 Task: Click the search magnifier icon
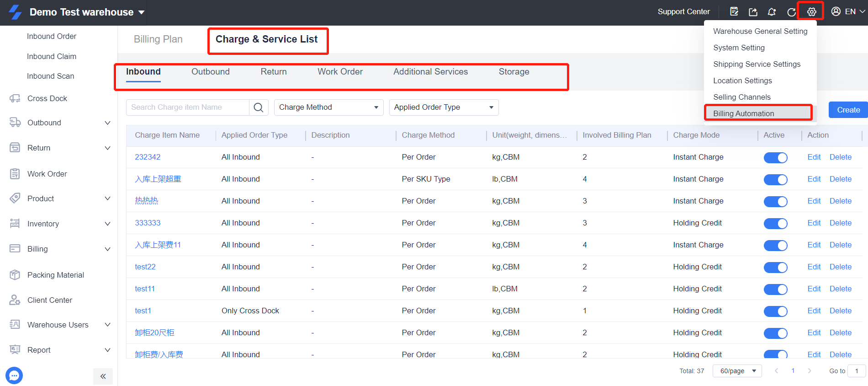pos(258,107)
